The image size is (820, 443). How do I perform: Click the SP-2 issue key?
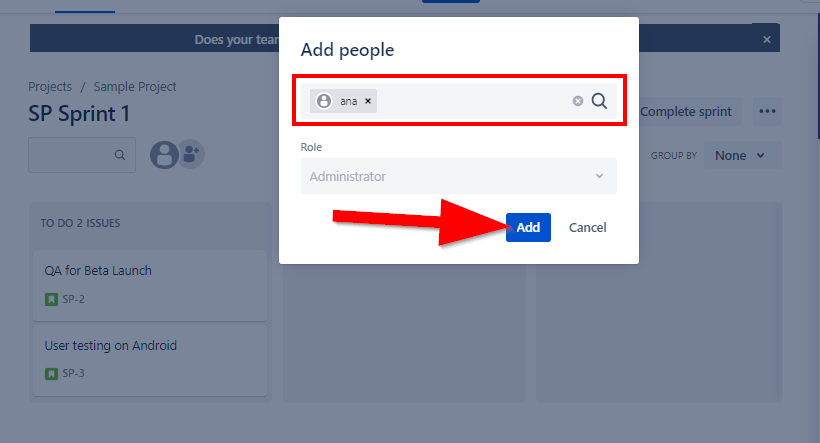pos(73,299)
